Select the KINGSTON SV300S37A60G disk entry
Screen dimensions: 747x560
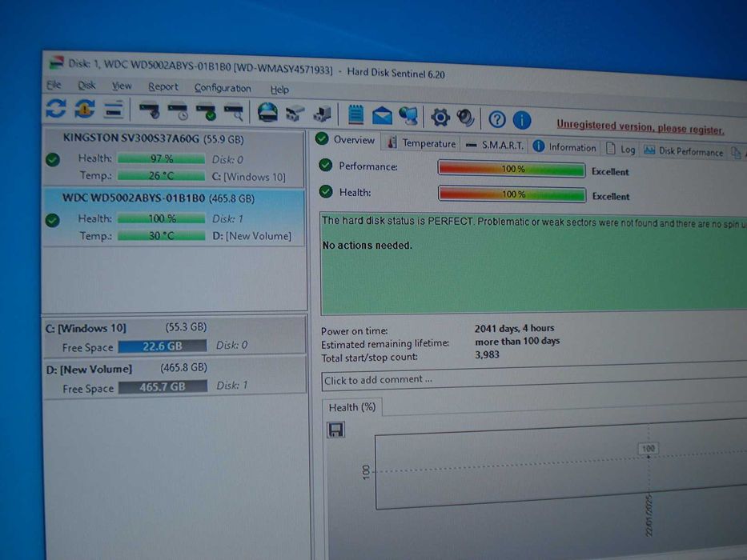174,158
